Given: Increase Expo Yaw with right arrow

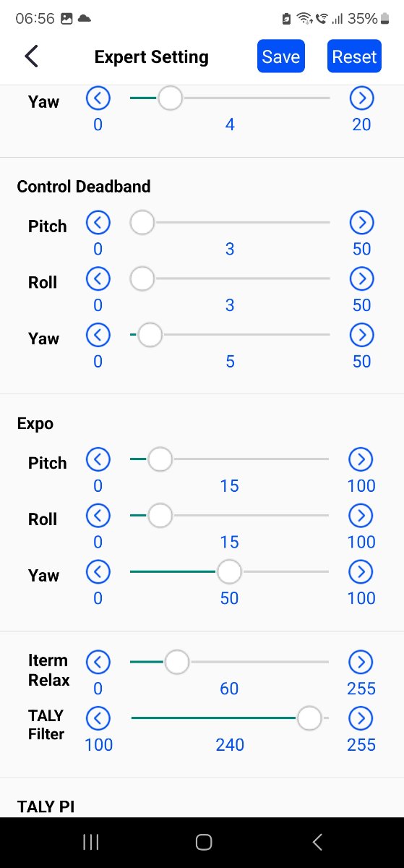Looking at the screenshot, I should 361,572.
